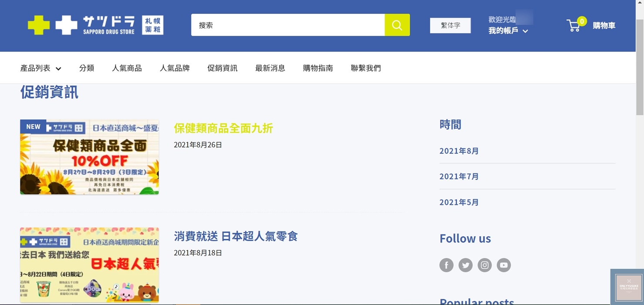The image size is (644, 305).
Task: Click the Sapporo Drug Store logo
Action: (95, 25)
